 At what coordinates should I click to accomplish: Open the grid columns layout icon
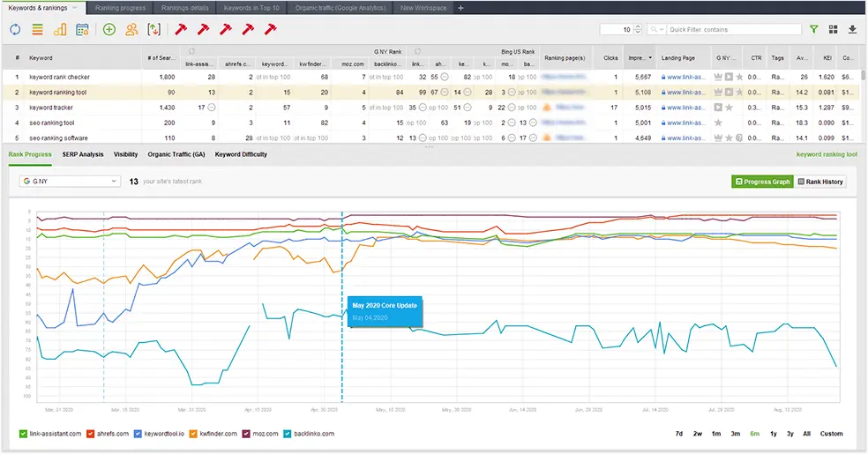tap(833, 29)
